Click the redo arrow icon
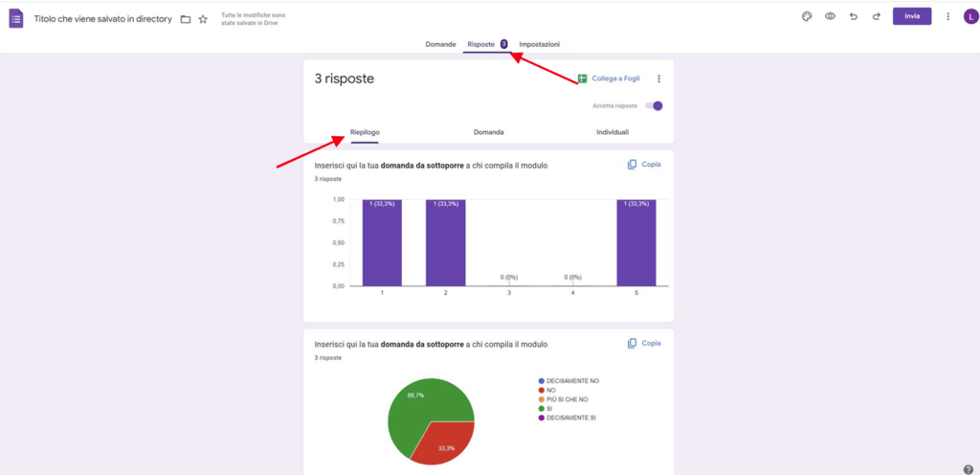This screenshot has height=475, width=980. tap(876, 16)
